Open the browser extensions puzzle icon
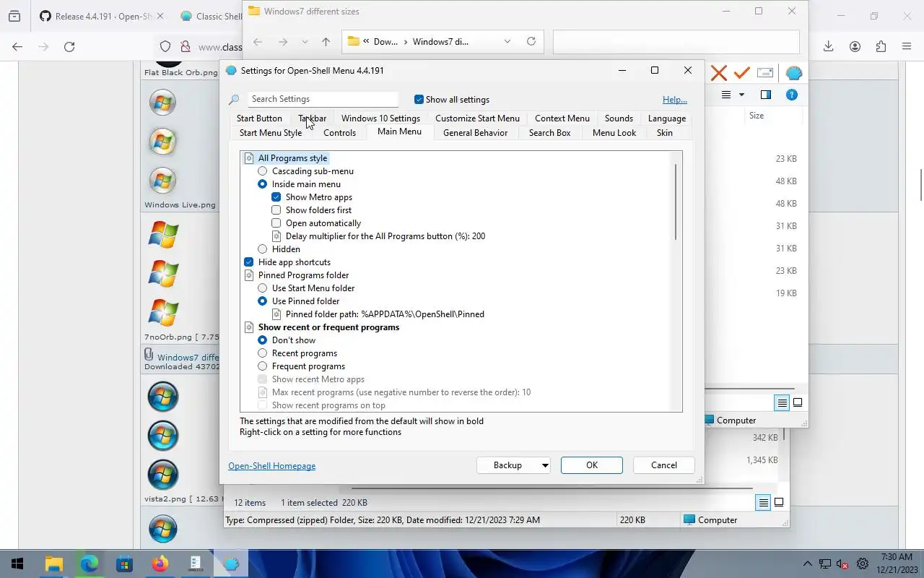The height and width of the screenshot is (578, 924). [881, 46]
